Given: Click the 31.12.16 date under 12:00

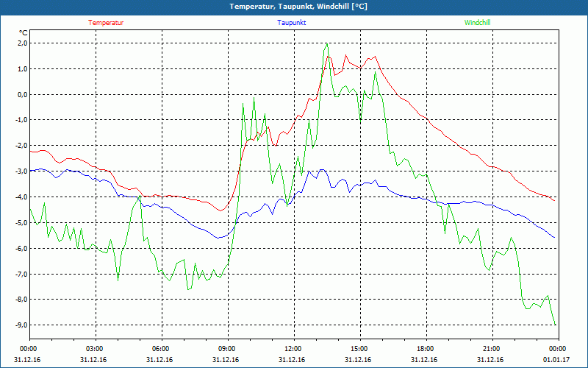Looking at the screenshot, I should pos(292,359).
